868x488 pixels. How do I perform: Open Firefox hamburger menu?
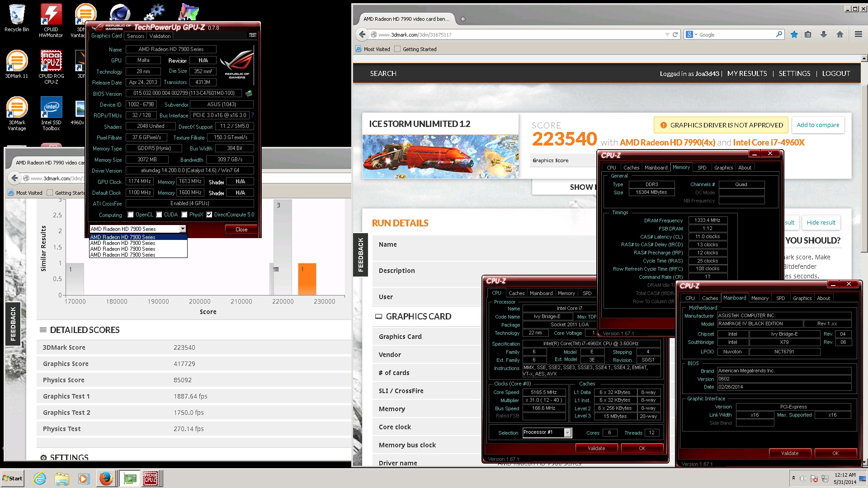pos(858,34)
